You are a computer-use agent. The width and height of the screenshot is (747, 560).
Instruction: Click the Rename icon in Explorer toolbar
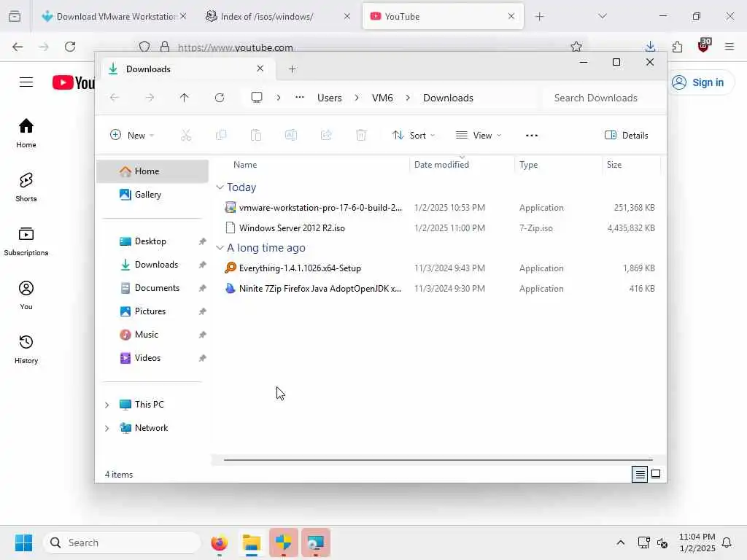tap(291, 136)
